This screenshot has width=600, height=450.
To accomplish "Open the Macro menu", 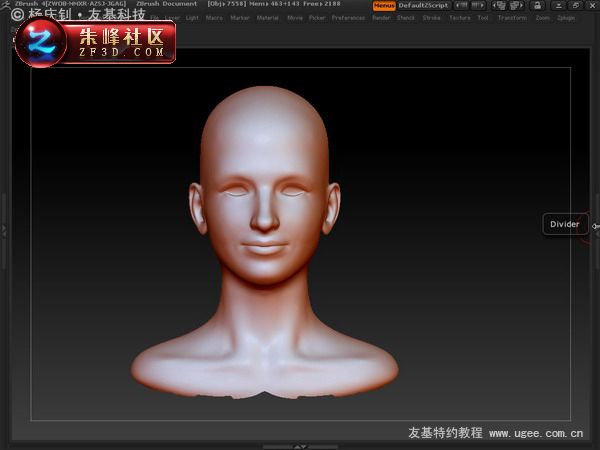I will tap(214, 18).
